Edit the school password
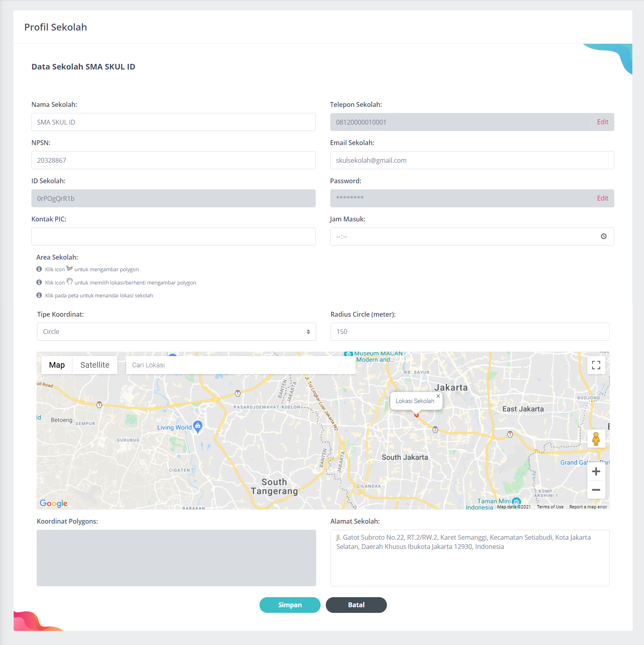 coord(602,198)
